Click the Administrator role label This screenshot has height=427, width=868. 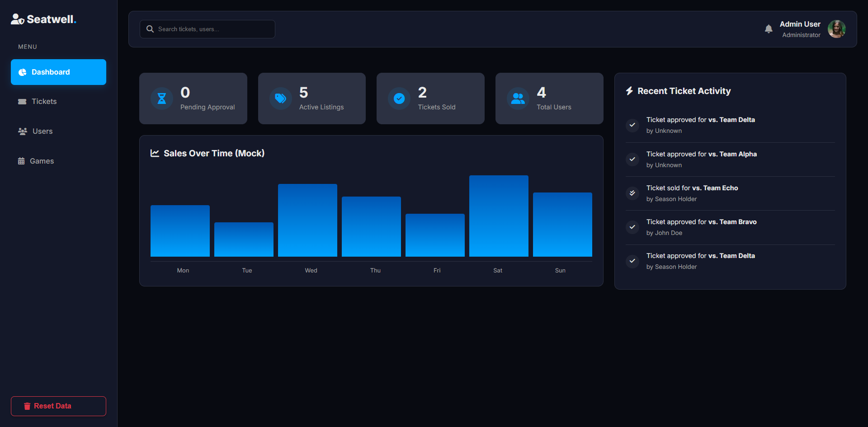(802, 35)
